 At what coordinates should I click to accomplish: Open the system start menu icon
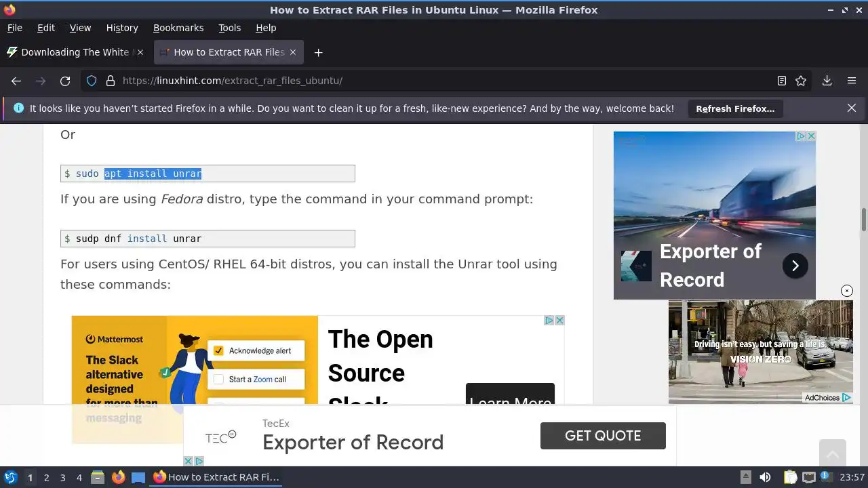(11, 477)
